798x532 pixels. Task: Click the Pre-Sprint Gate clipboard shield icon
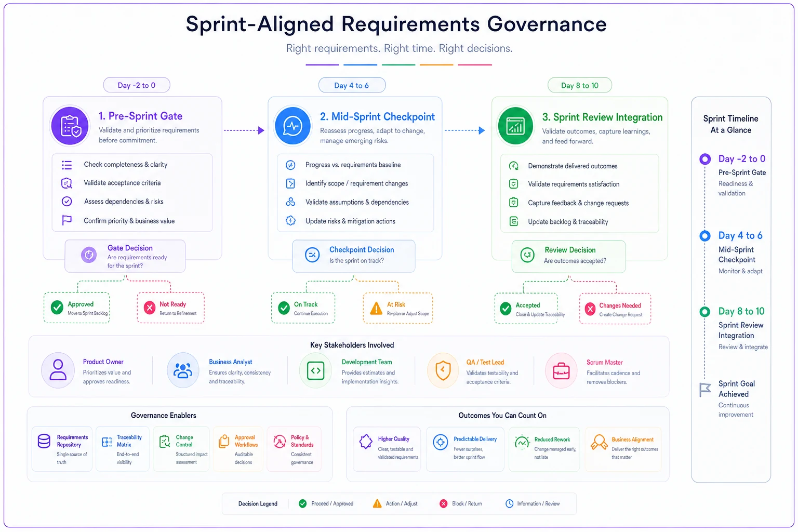70,126
